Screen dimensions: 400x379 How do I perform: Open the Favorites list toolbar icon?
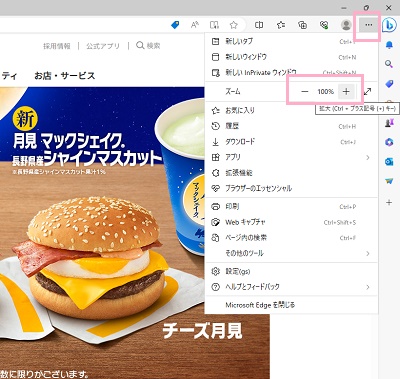pos(281,25)
